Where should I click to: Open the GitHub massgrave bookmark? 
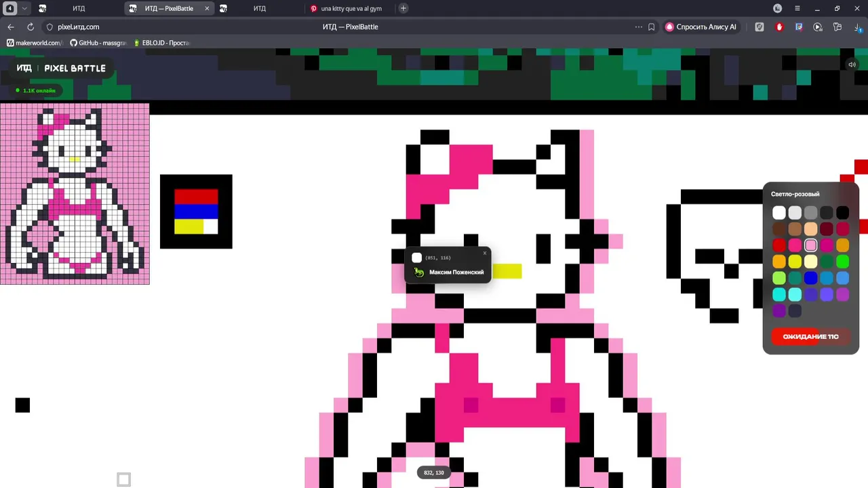(x=98, y=43)
